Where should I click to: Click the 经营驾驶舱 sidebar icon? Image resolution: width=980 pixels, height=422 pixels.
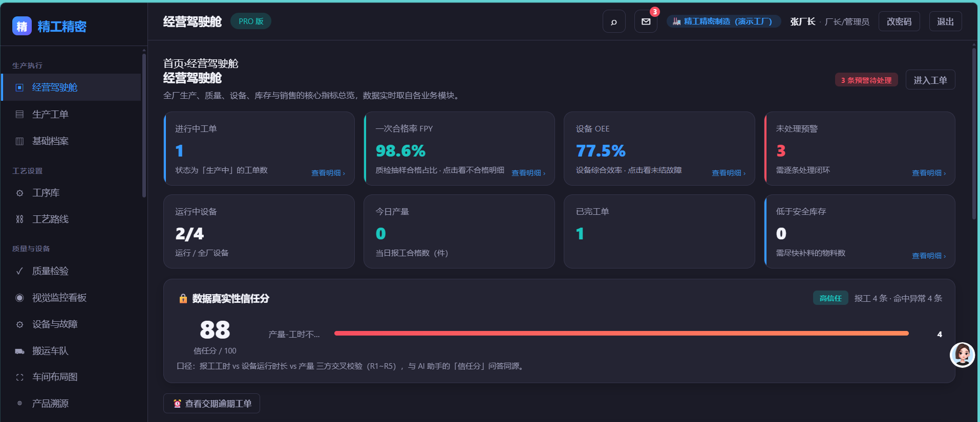19,87
